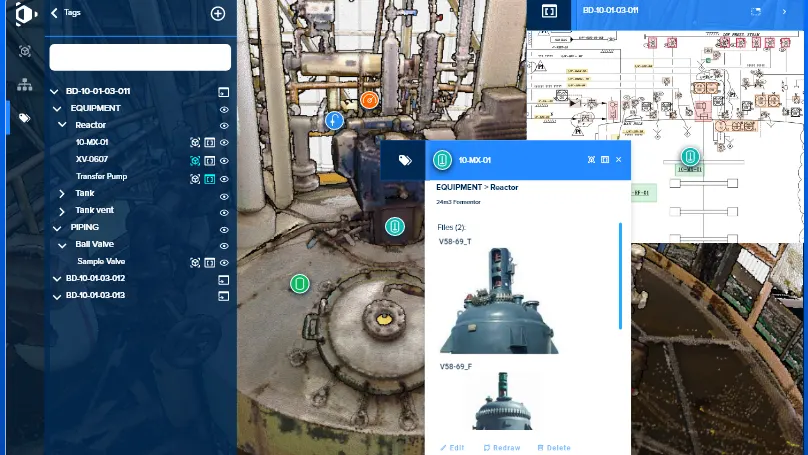The width and height of the screenshot is (808, 455).
Task: Expand the BD-10-01-03-013 node
Action: (57, 296)
